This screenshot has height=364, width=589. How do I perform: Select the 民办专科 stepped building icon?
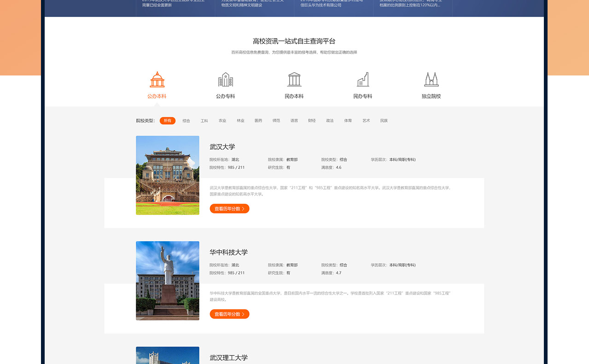point(363,80)
